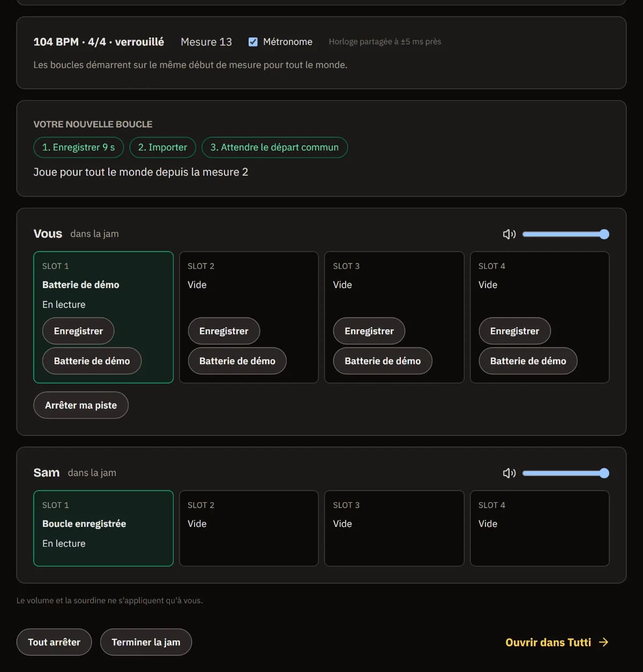This screenshot has height=672, width=643.
Task: Click Enregistrer in your Slot 2
Action: click(224, 331)
